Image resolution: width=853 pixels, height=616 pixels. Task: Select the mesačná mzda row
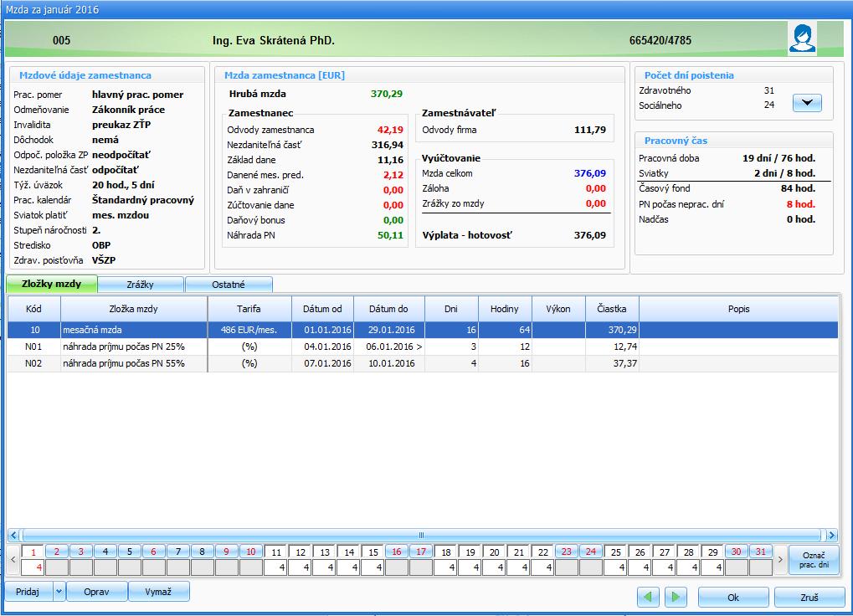[x=423, y=330]
